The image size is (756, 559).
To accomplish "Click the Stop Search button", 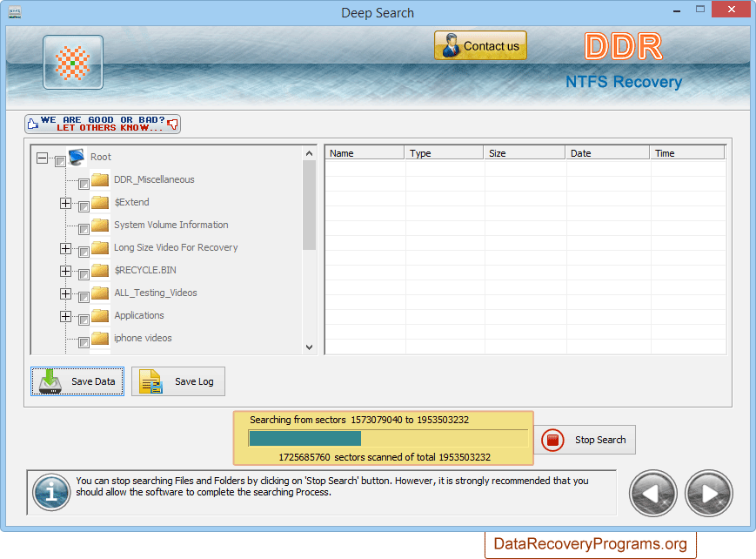I will point(585,440).
